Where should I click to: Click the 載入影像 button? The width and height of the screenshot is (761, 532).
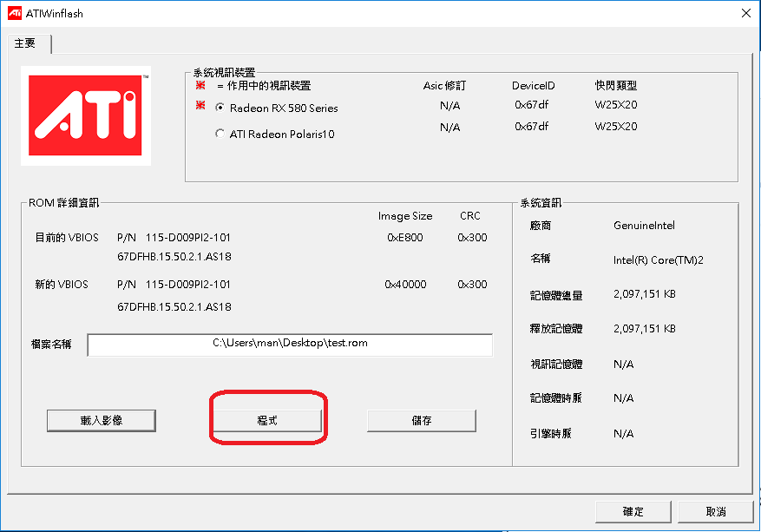pos(102,420)
